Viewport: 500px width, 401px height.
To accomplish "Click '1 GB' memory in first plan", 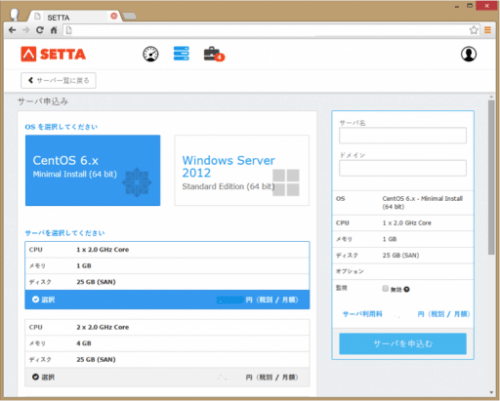I will (84, 266).
